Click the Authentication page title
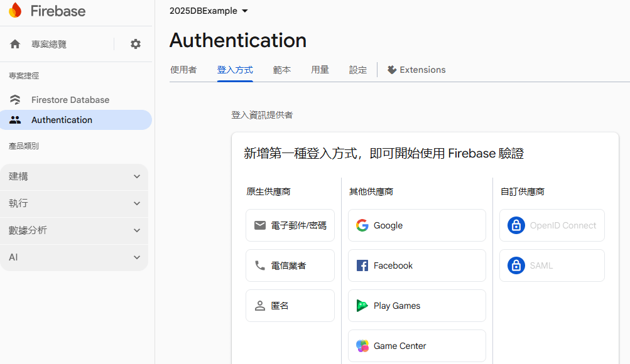630x364 pixels. [238, 41]
